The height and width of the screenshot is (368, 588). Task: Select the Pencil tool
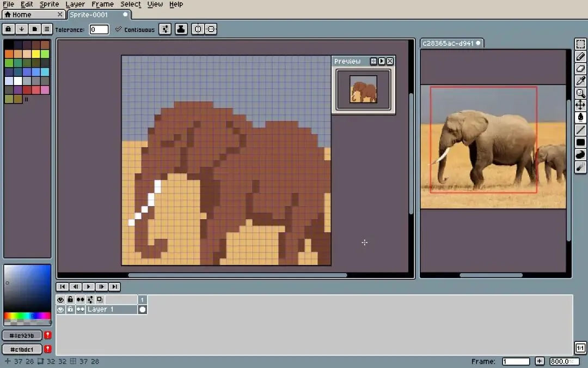pos(580,56)
